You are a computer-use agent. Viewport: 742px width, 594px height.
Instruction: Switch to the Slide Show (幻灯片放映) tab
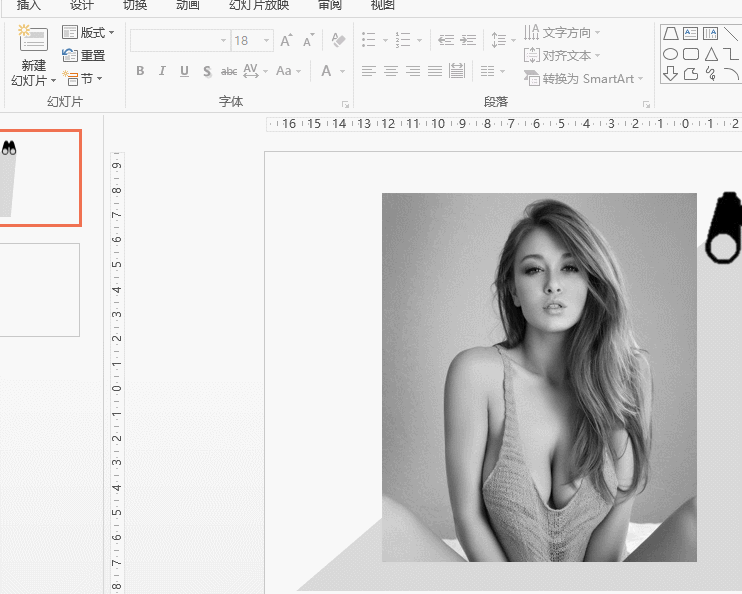point(259,5)
